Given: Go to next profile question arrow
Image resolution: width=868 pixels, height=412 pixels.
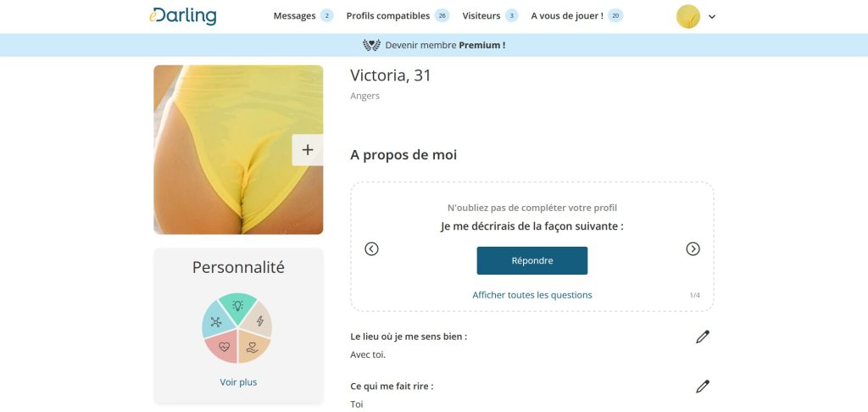Looking at the screenshot, I should click(693, 249).
